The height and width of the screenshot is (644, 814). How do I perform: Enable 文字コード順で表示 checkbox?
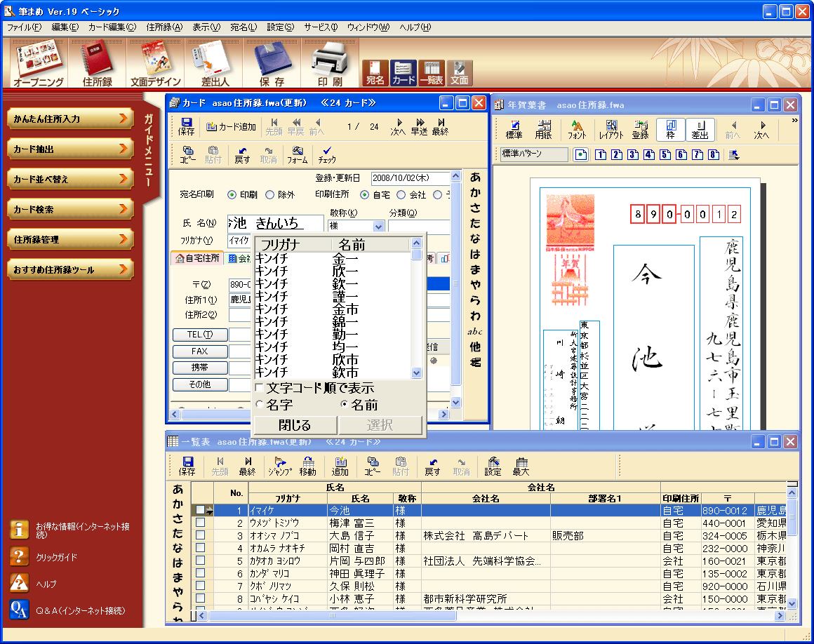click(260, 388)
